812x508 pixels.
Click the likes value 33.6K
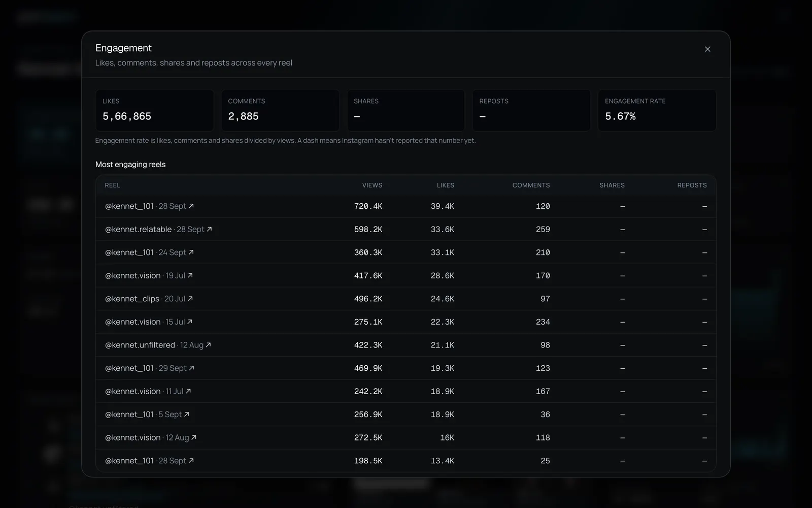443,230
